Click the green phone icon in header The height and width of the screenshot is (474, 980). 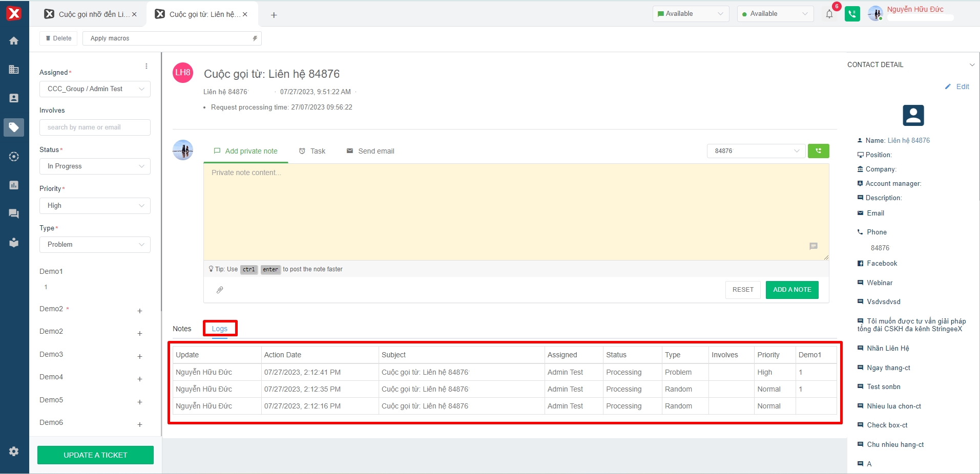pyautogui.click(x=852, y=14)
